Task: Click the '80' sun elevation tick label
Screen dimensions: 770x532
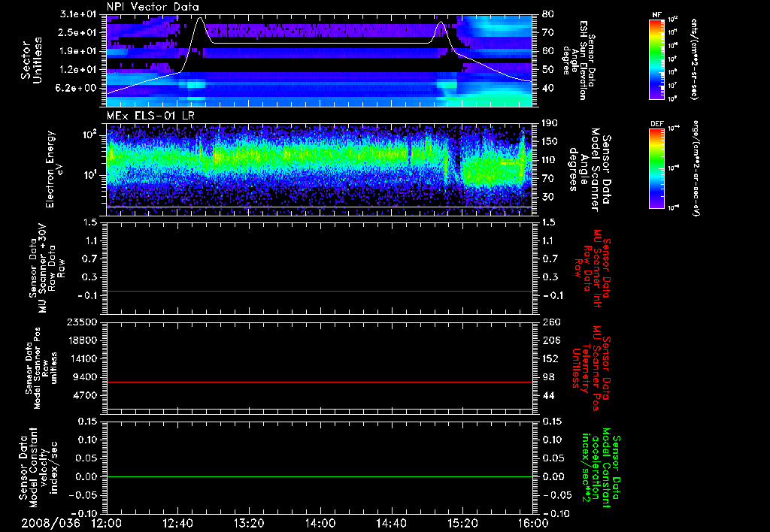Action: (547, 14)
